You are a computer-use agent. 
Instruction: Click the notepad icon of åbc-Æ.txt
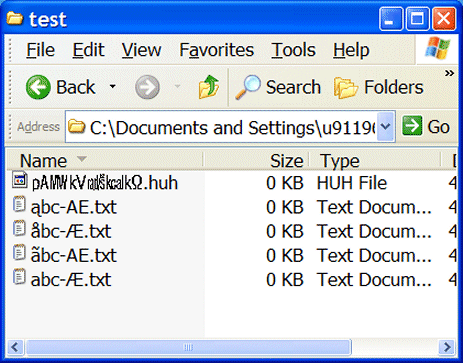(x=19, y=228)
